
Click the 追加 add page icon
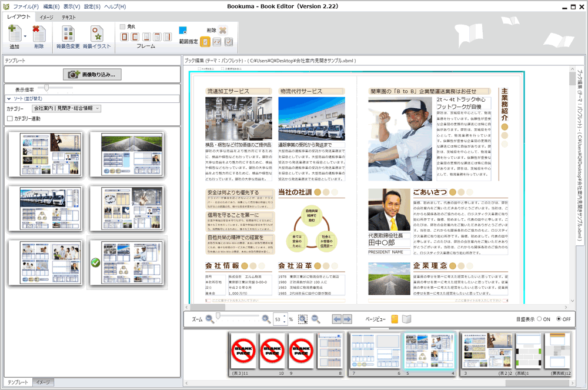pos(15,34)
